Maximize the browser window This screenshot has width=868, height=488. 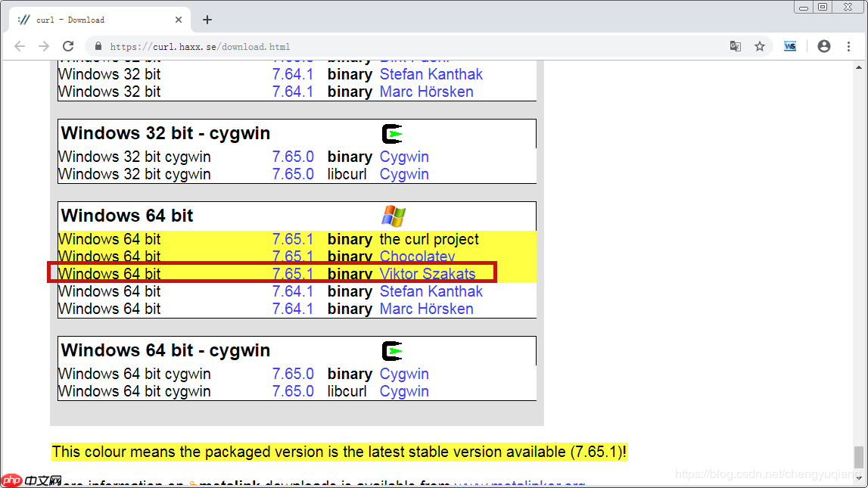coord(823,8)
